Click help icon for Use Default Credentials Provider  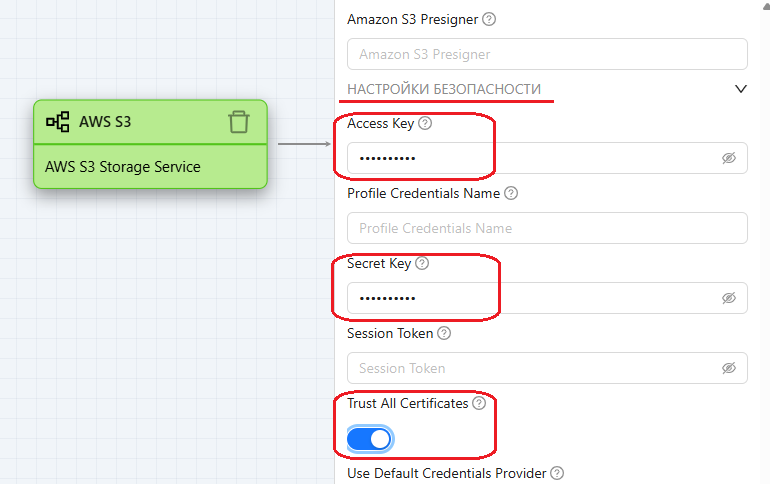pos(557,473)
